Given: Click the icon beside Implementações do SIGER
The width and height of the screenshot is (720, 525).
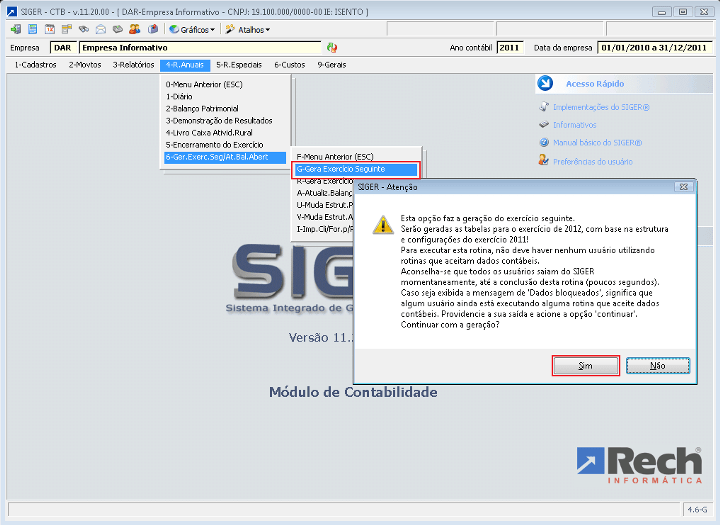Looking at the screenshot, I should click(544, 107).
